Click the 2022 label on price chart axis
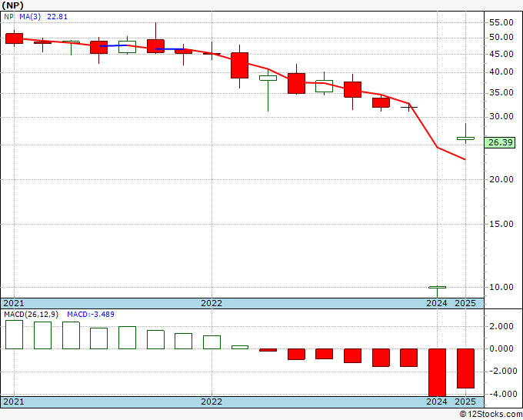This screenshot has width=523, height=420. (212, 303)
